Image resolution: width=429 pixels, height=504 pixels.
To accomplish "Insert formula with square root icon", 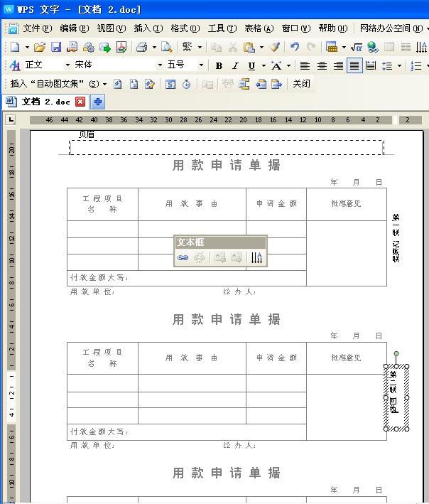I will [357, 47].
